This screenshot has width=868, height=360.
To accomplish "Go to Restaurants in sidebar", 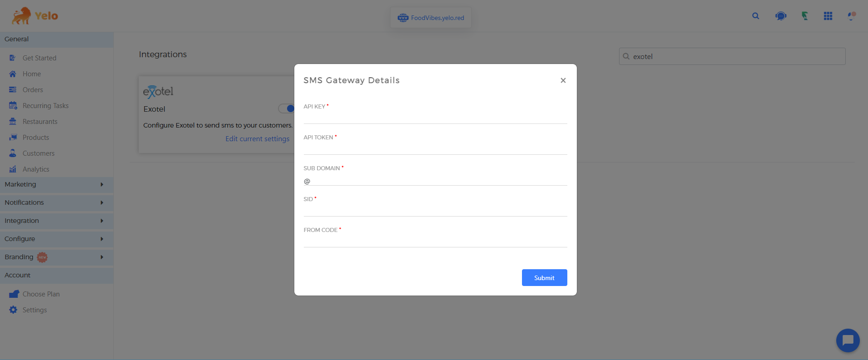I will click(x=40, y=122).
